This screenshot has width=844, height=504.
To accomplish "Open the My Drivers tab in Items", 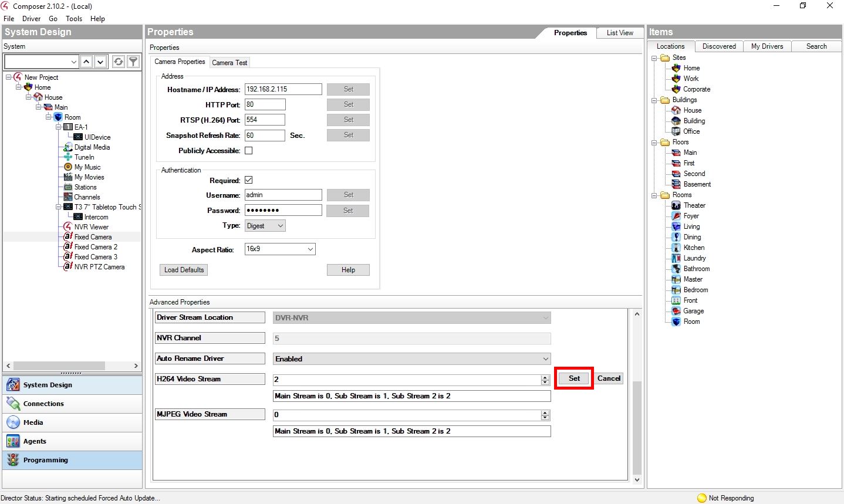I will pos(767,46).
